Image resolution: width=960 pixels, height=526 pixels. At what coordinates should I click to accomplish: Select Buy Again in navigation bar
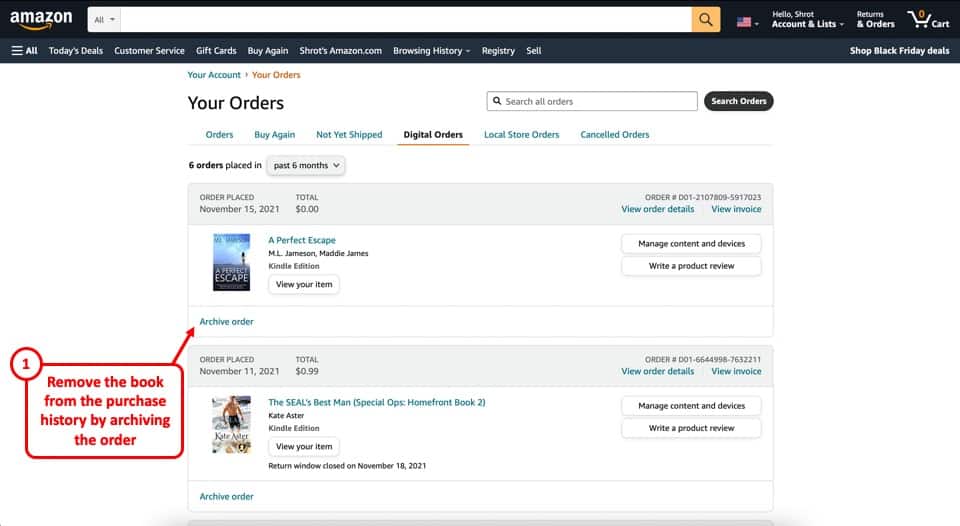pos(268,51)
